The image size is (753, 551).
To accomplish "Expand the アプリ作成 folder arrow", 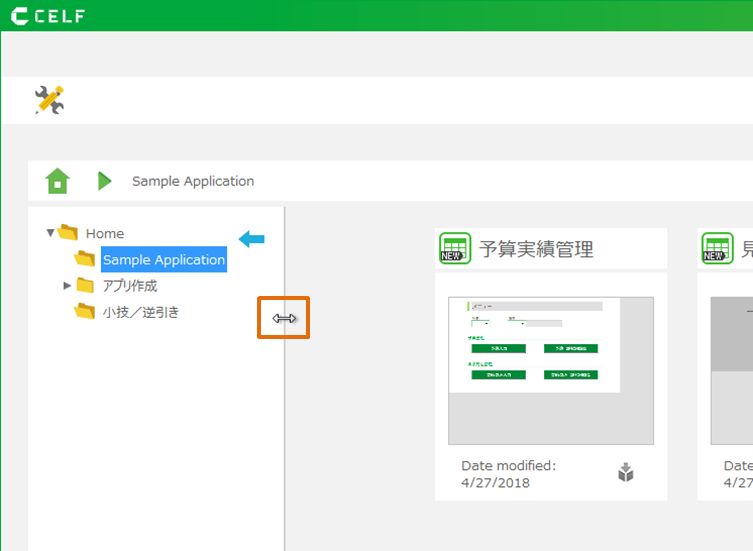I will click(67, 286).
